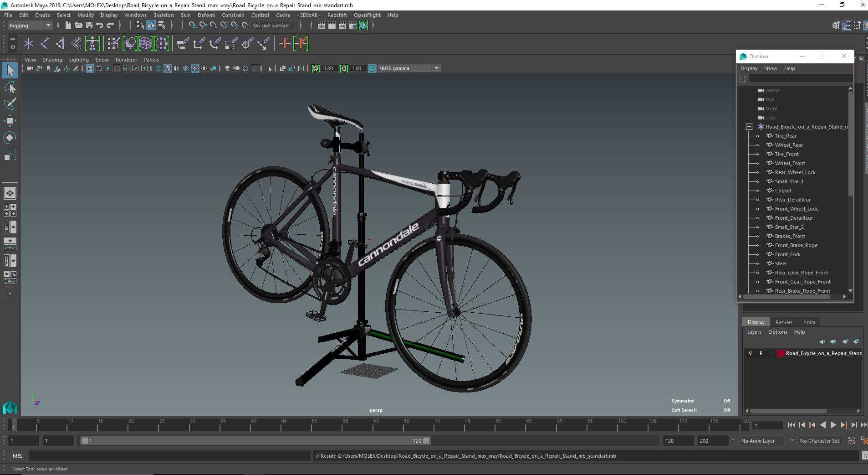Viewport: 868px width, 475px height.
Task: Open the No Character Set dropdown arrow
Action: 792,440
